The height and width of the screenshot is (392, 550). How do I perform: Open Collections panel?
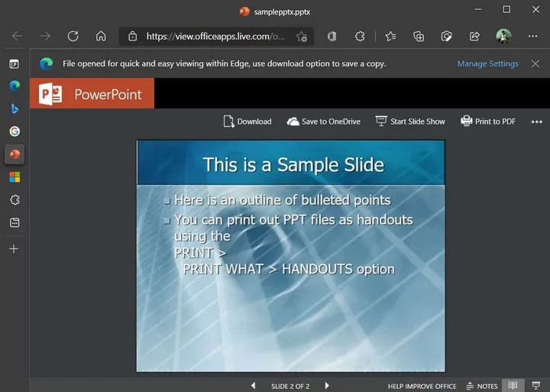pyautogui.click(x=419, y=36)
